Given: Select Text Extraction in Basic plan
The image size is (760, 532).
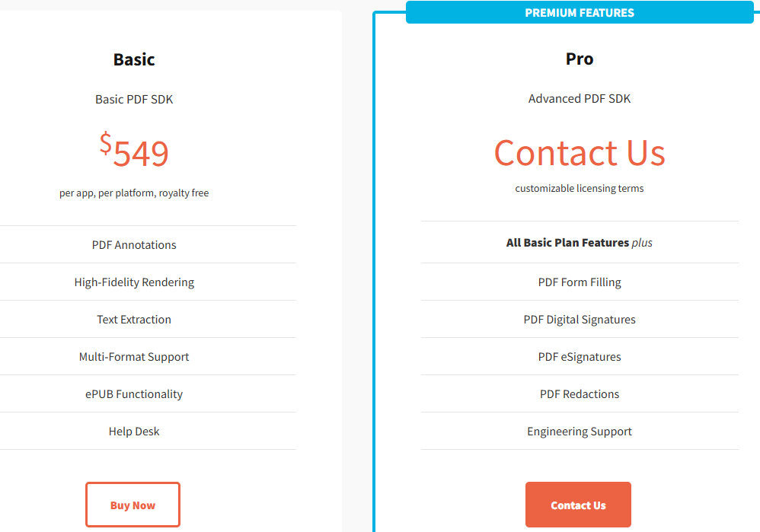Looking at the screenshot, I should point(134,320).
